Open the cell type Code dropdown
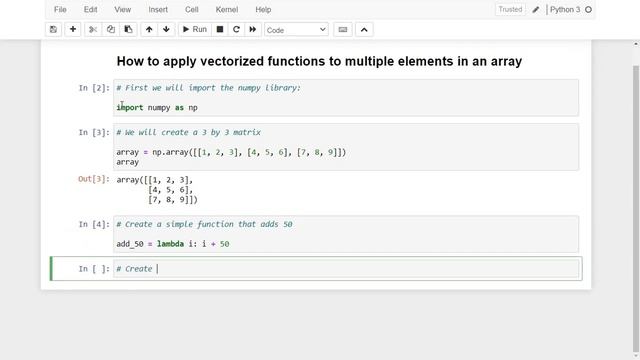The height and width of the screenshot is (360, 640). (x=296, y=30)
